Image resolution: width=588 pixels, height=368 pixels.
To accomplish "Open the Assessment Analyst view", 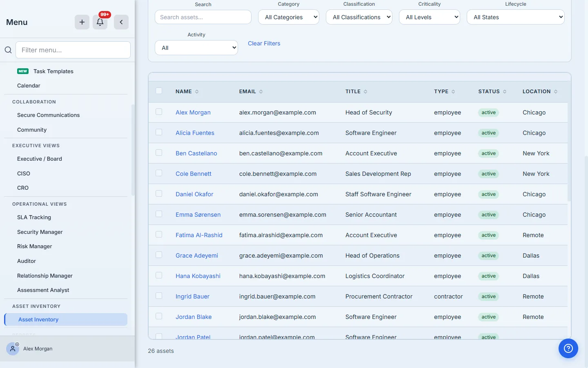I will [x=43, y=290].
